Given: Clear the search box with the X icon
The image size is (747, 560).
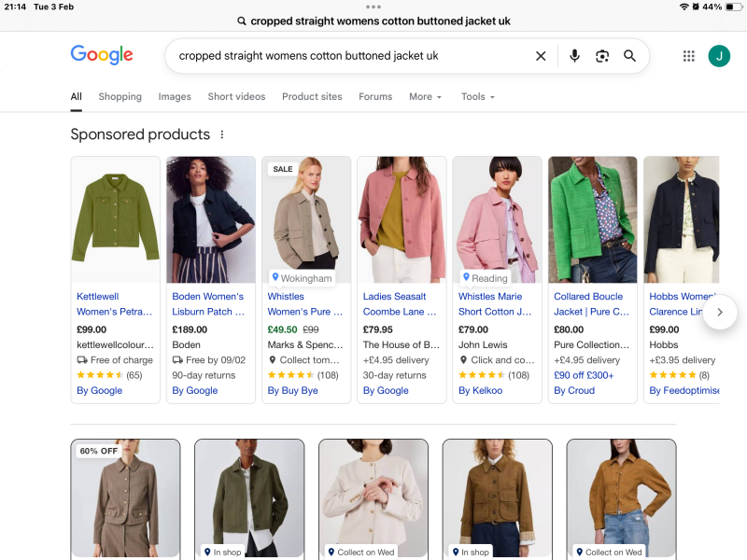Looking at the screenshot, I should click(541, 56).
